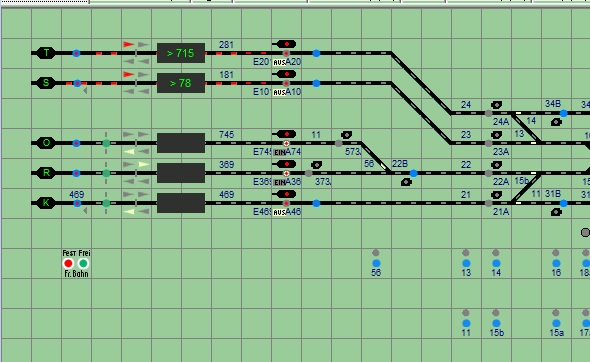Image resolution: width=590 pixels, height=362 pixels.
Task: Click the blue switch button labeled 15b
Action: tap(496, 323)
